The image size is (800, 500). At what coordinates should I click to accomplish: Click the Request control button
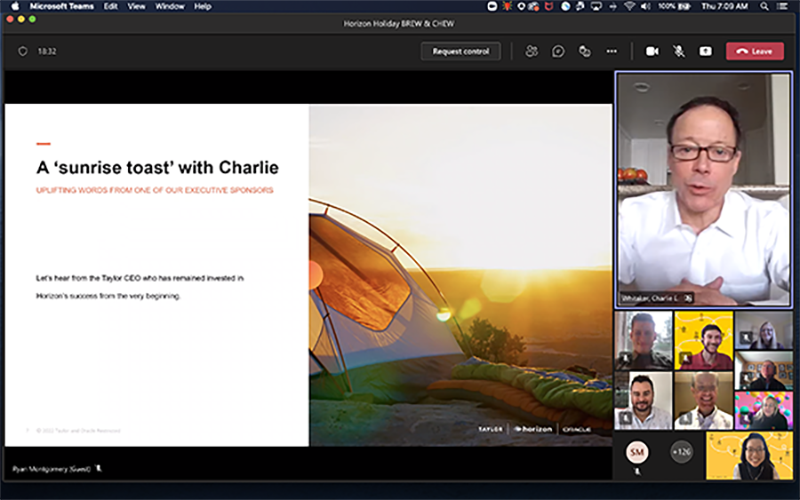(x=461, y=51)
